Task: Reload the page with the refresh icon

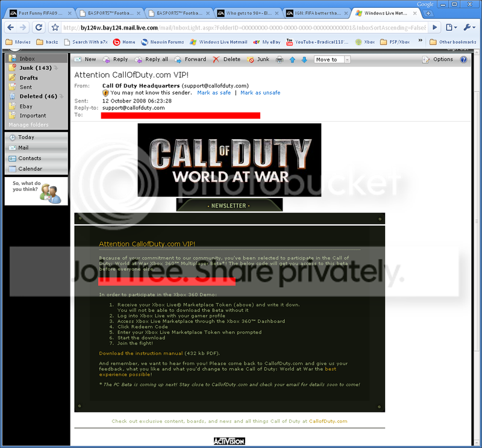Action: (39, 26)
